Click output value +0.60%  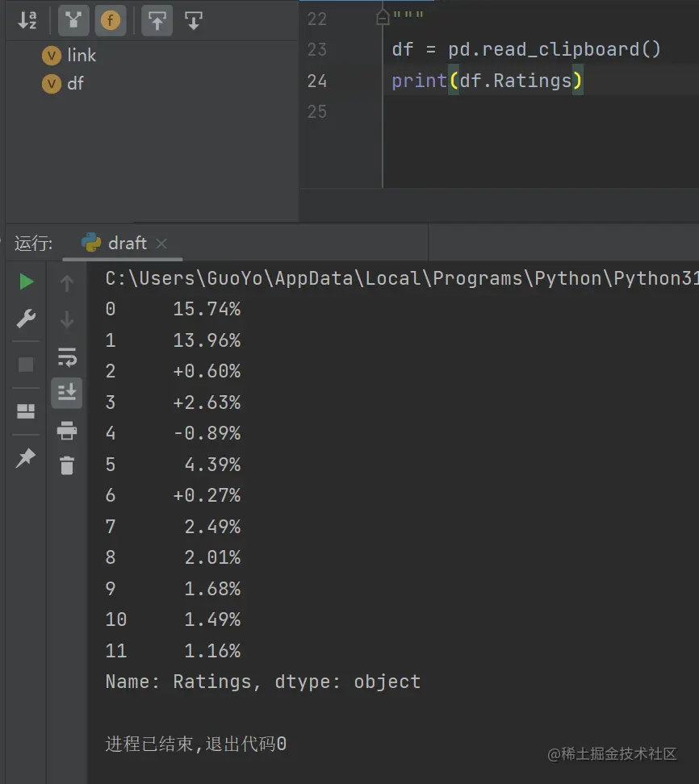pos(207,372)
